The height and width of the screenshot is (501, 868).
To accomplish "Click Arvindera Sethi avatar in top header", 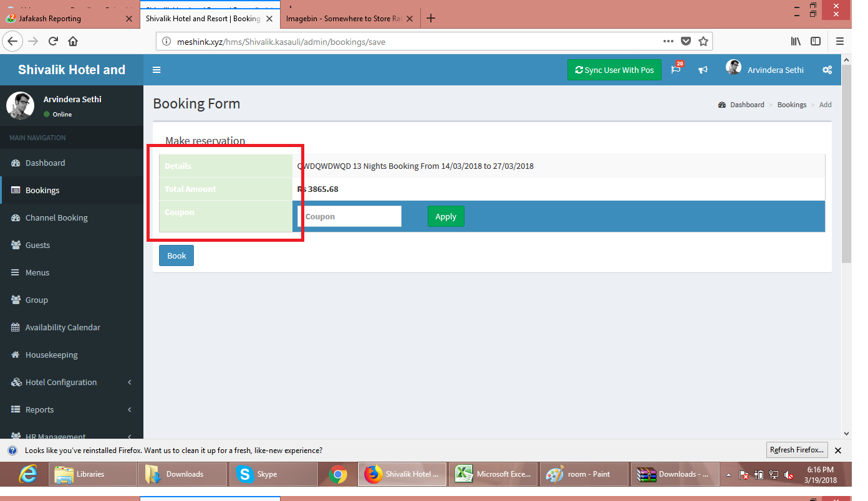I will pos(733,68).
